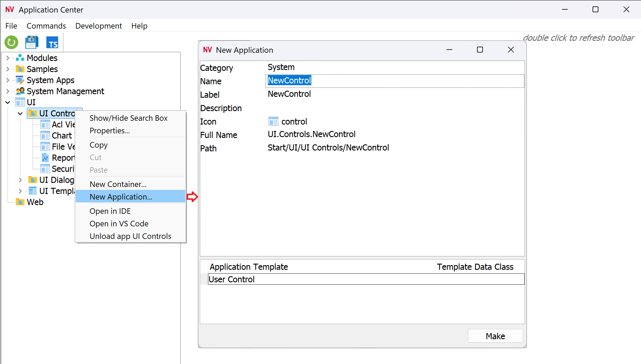The height and width of the screenshot is (364, 641).
Task: Click the green refresh toolbar icon
Action: pos(11,43)
